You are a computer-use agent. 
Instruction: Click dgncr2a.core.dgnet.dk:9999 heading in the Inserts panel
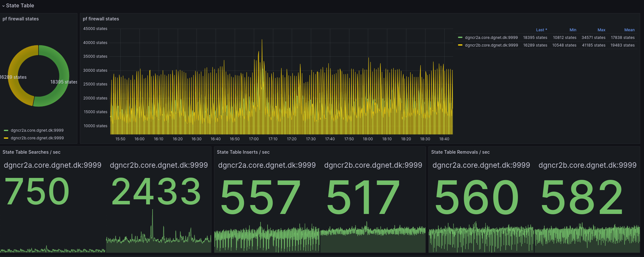click(x=267, y=165)
